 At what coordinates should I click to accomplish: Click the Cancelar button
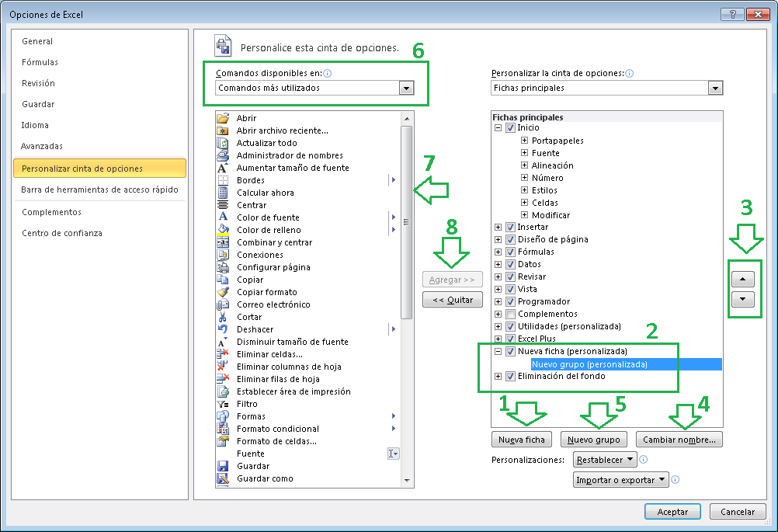pos(738,512)
